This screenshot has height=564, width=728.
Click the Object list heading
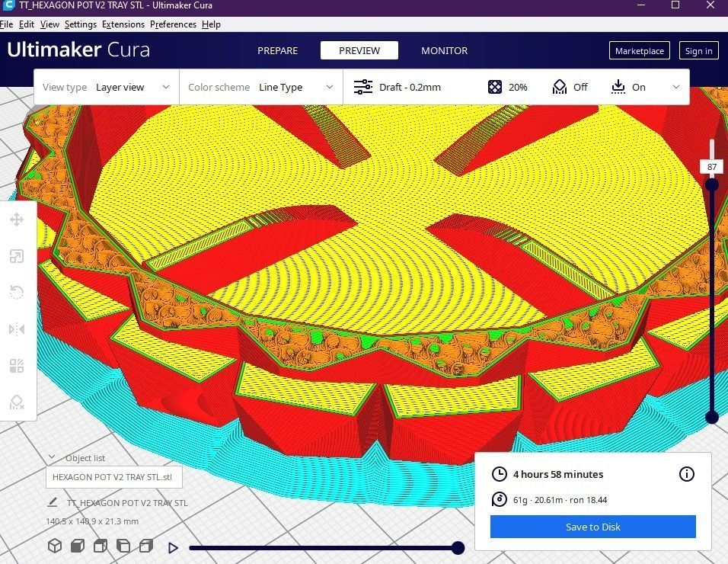click(85, 457)
